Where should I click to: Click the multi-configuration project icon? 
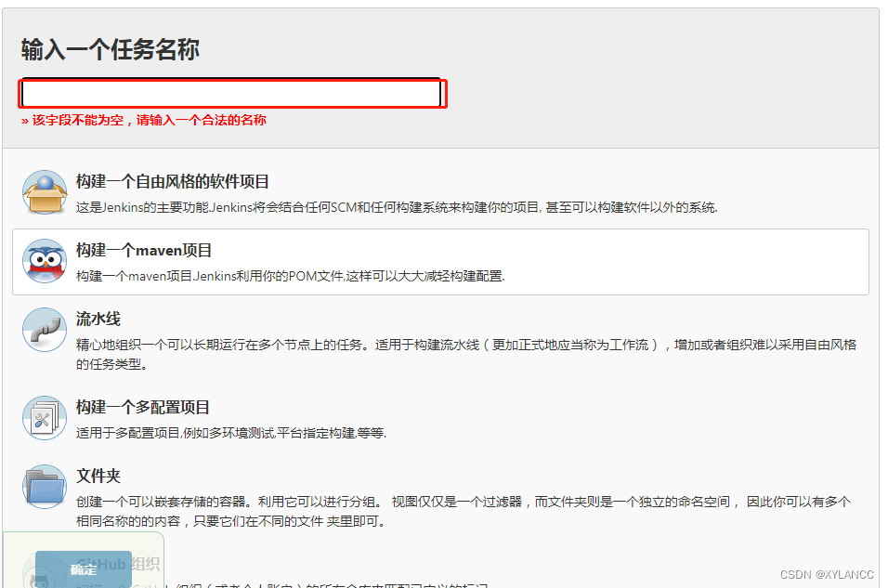(45, 418)
